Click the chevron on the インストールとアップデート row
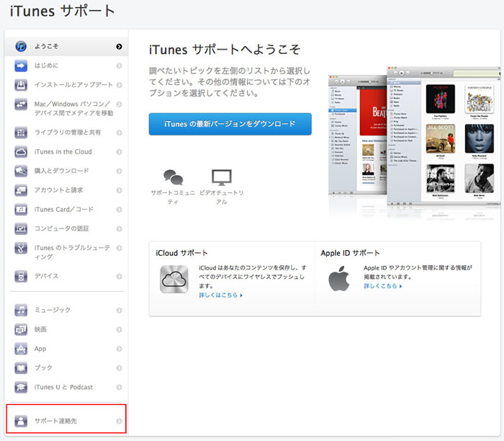 coord(119,85)
